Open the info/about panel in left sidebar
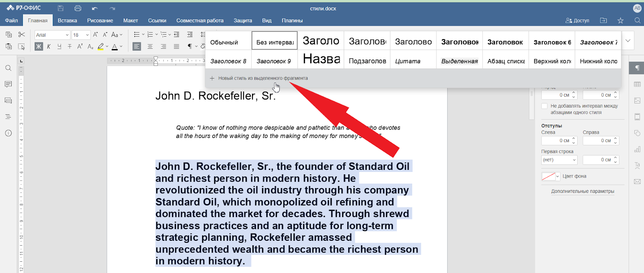Screen dimensions: 644x273 point(8,133)
